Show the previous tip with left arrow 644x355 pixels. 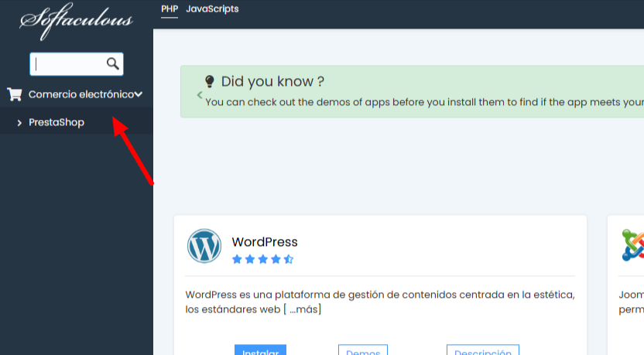click(200, 95)
